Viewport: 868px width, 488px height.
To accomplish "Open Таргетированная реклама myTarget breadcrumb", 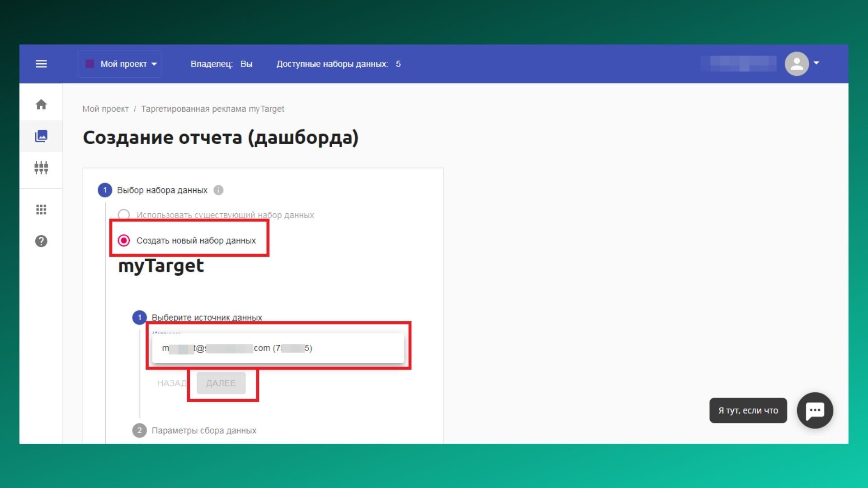I will point(212,109).
